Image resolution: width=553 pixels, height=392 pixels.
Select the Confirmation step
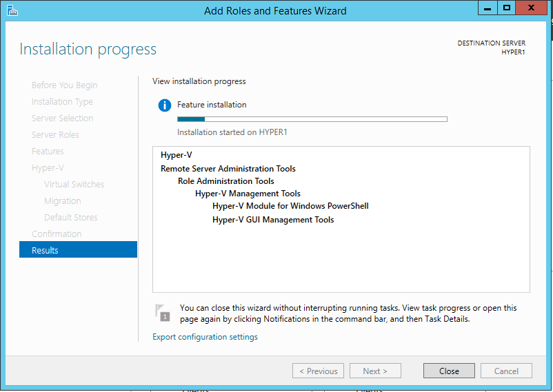[57, 234]
